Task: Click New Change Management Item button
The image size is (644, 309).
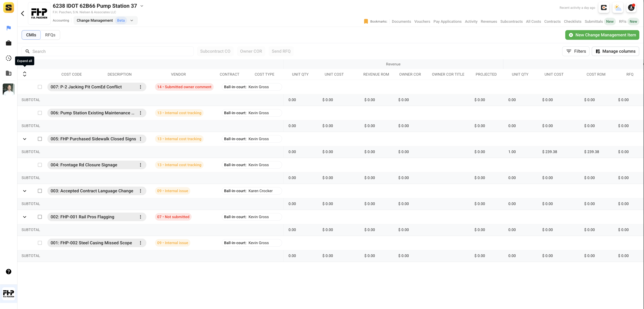Action: (x=602, y=35)
